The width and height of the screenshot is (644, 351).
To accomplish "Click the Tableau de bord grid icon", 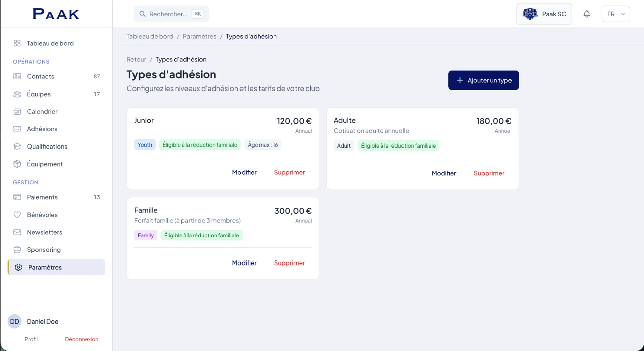I will 17,43.
